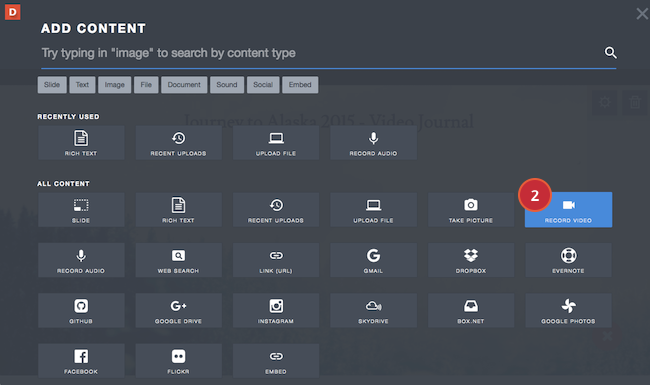Filter by the File tag
The width and height of the screenshot is (650, 385).
[146, 85]
